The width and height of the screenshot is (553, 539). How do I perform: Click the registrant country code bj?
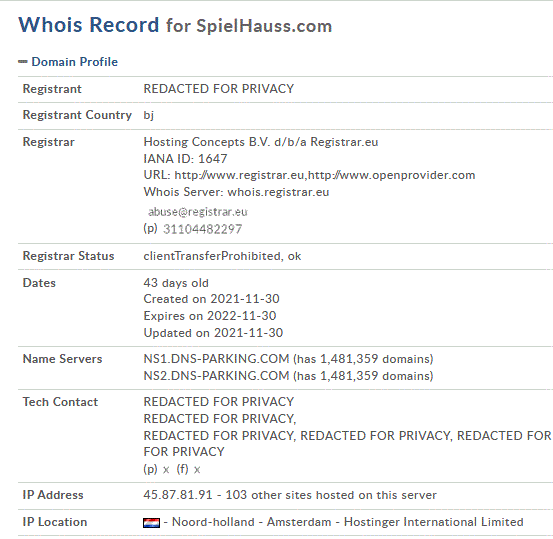coord(148,115)
